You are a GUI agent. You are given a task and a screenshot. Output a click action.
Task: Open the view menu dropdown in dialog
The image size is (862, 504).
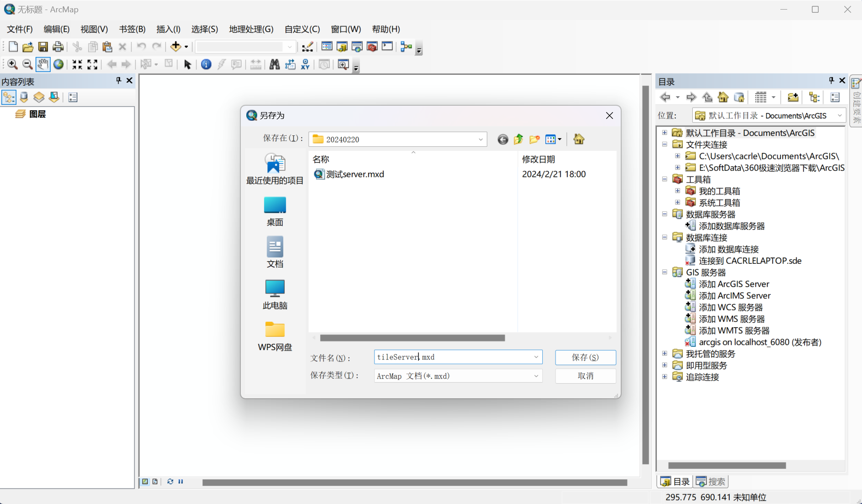pos(553,139)
